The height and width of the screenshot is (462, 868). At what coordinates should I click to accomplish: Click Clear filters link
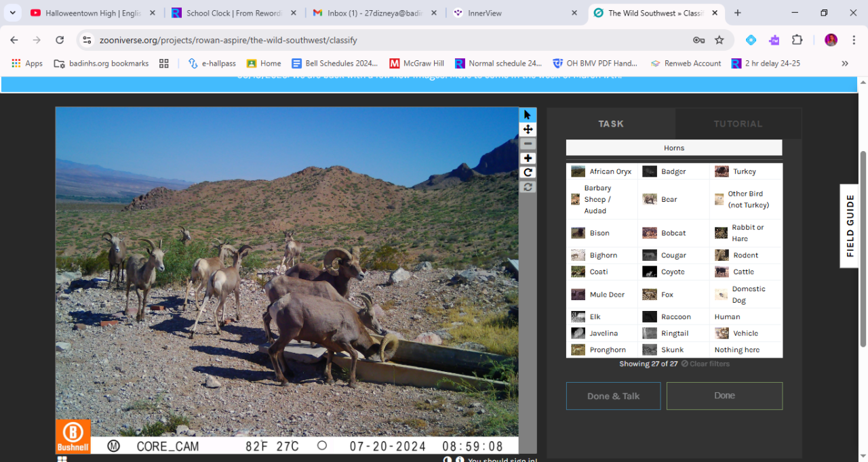(x=705, y=364)
